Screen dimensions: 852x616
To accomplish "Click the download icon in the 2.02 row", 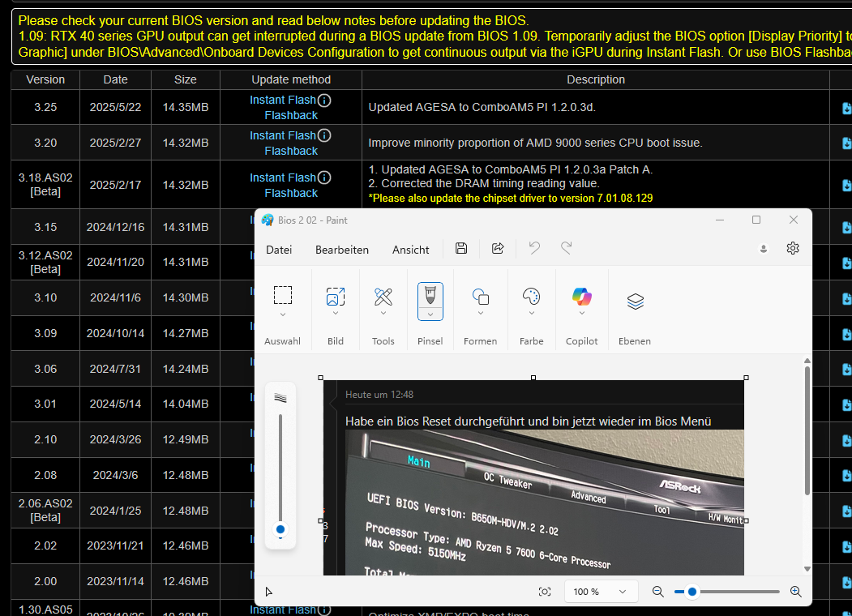I will pos(846,546).
